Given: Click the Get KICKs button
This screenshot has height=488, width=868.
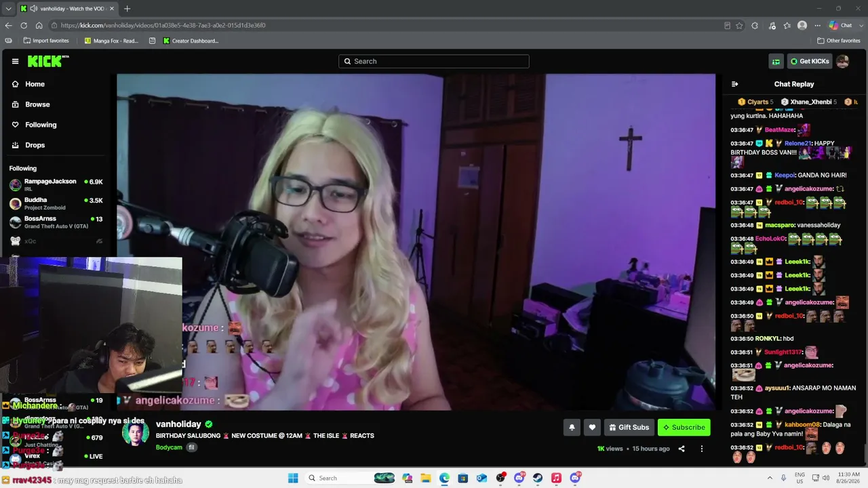Looking at the screenshot, I should click(810, 61).
